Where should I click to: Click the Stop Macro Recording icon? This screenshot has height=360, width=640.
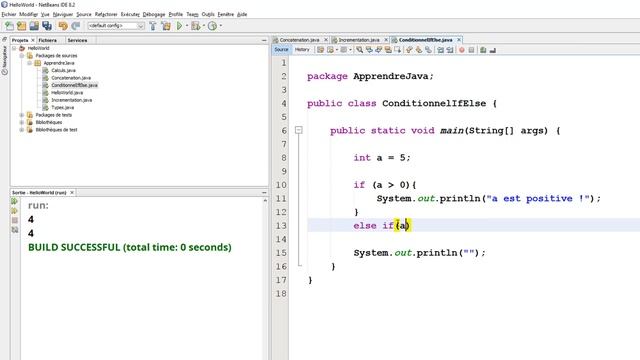(x=471, y=50)
